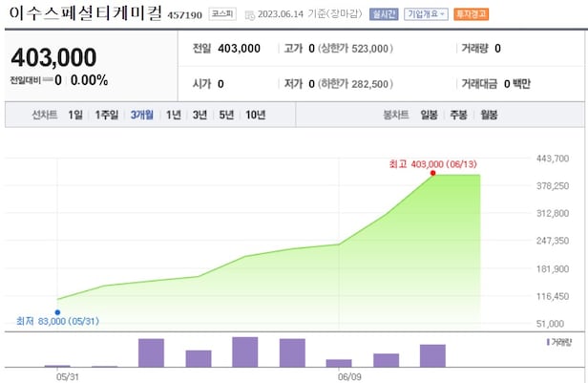Switch to 월봉 monthly candle chart
The width and height of the screenshot is (588, 383).
coord(488,115)
